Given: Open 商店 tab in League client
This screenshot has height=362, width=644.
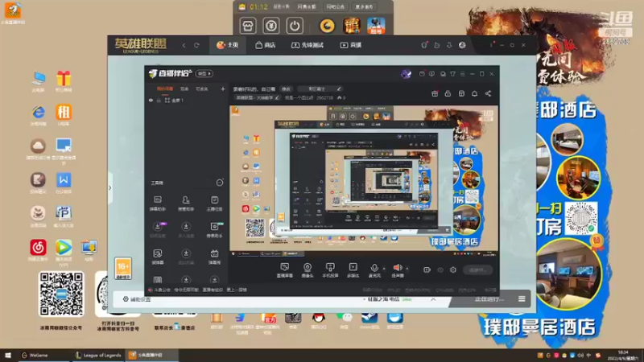Looking at the screenshot, I should (x=266, y=45).
